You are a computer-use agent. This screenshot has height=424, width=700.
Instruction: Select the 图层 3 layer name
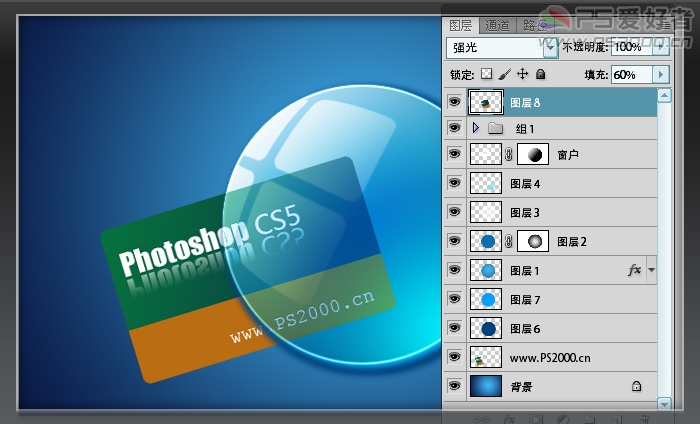525,213
